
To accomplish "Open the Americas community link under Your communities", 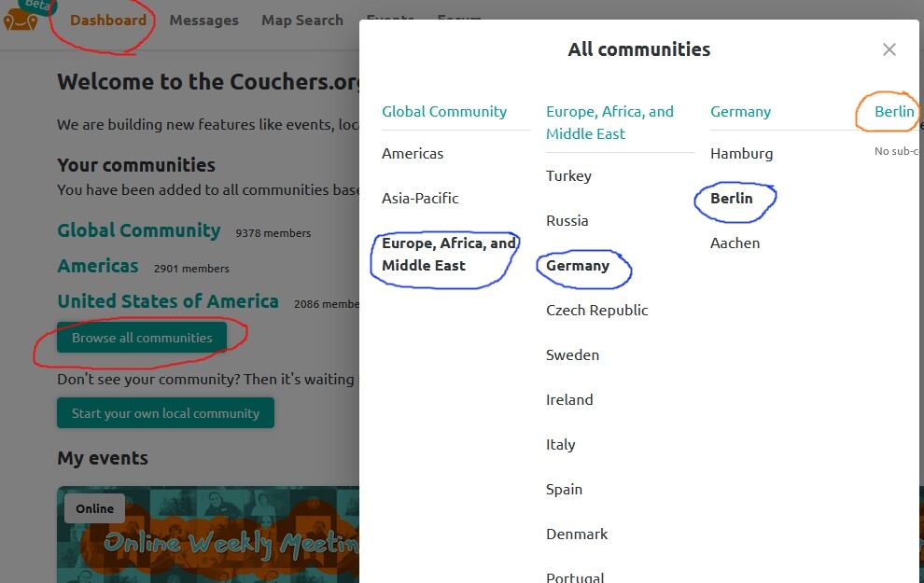I will coord(98,266).
